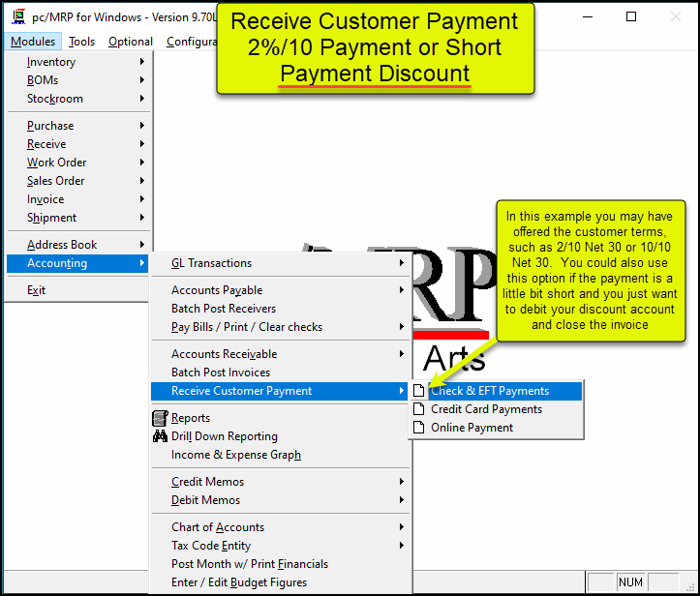Choose Sales Order from Modules menu
The width and height of the screenshot is (700, 596).
point(55,181)
